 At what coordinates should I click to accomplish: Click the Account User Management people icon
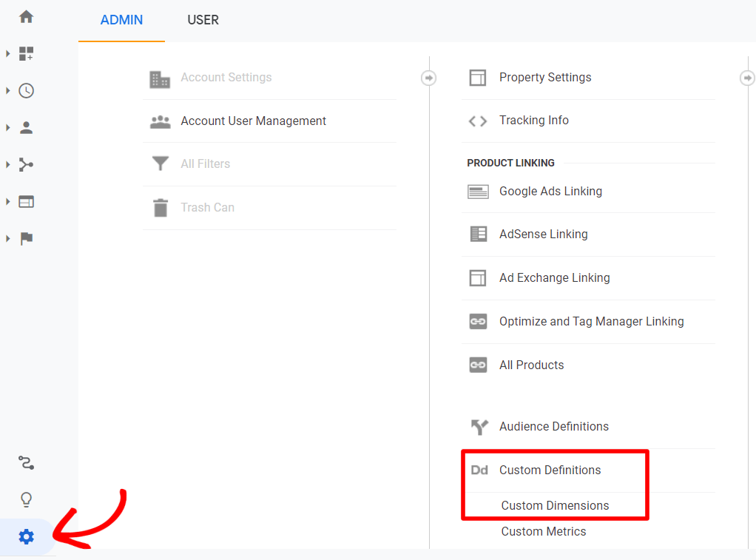point(160,122)
